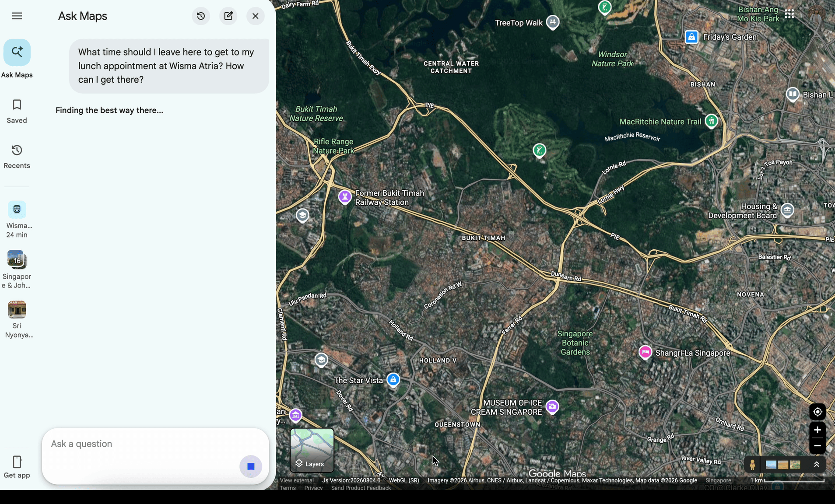Open the Layers map switcher
Viewport: 835px width, 504px height.
[x=312, y=450]
